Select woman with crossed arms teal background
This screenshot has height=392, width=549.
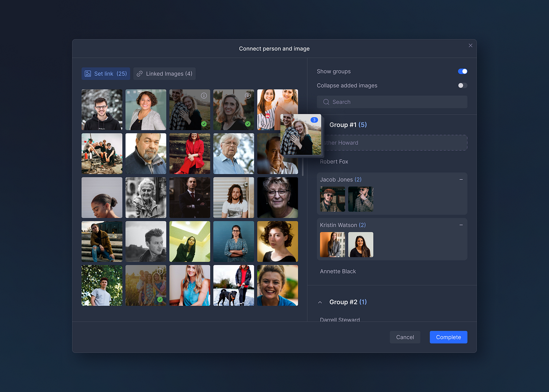[234, 242]
